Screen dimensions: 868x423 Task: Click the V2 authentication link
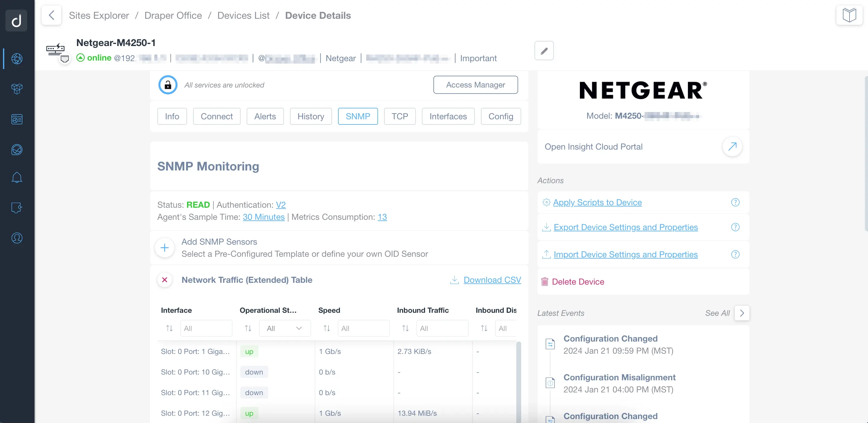(281, 205)
